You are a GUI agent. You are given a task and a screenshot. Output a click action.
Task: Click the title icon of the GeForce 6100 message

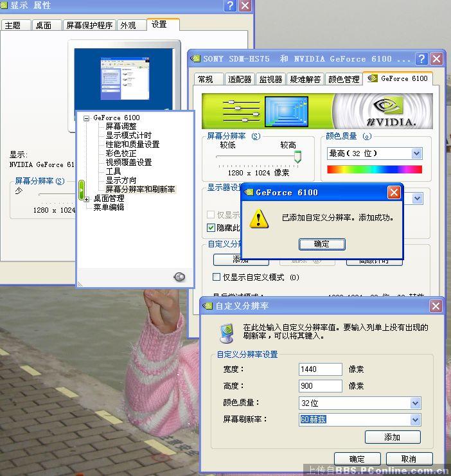point(249,192)
